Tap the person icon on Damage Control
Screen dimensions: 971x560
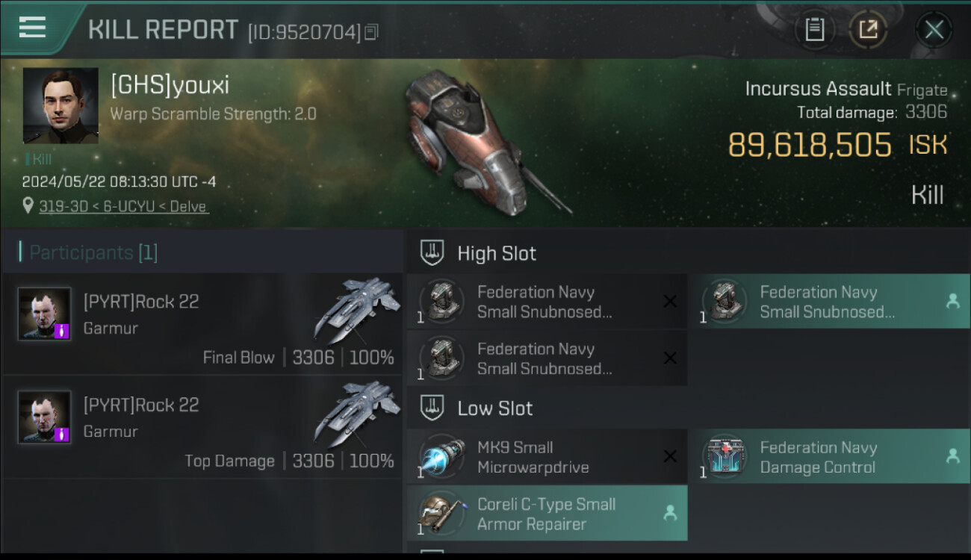[953, 456]
